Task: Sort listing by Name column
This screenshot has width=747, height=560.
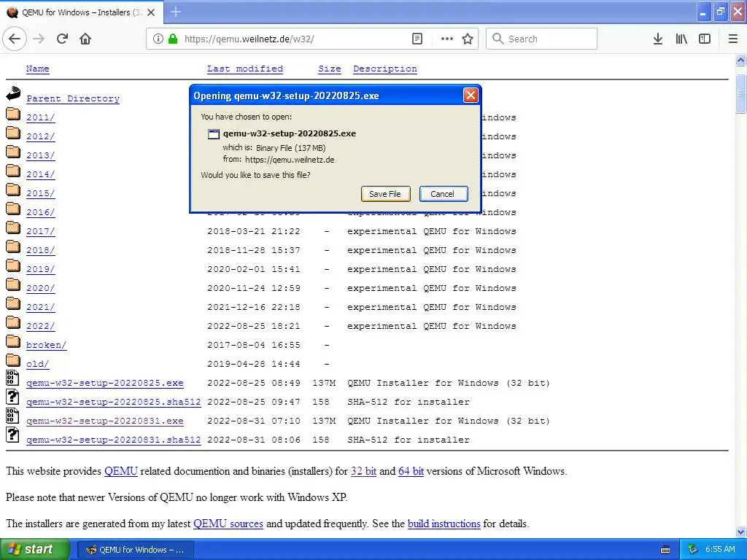Action: coord(38,69)
